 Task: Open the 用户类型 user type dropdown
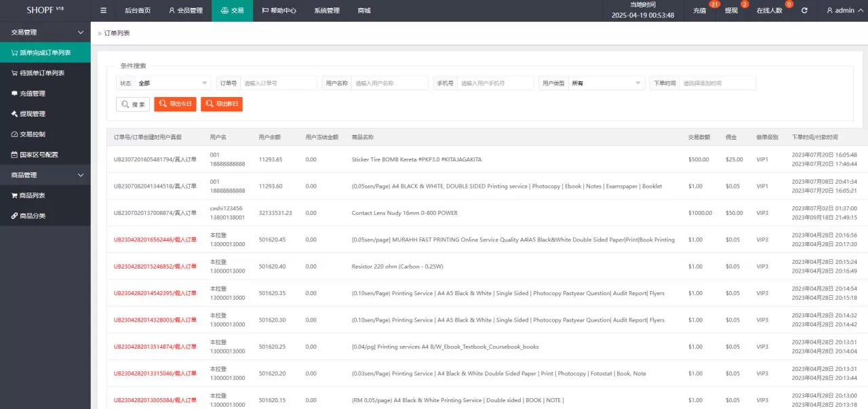[x=606, y=83]
